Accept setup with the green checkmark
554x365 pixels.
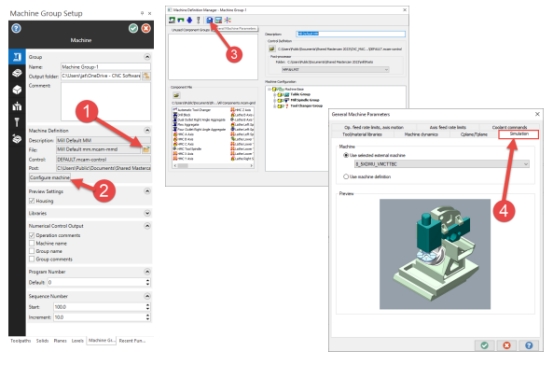[133, 28]
